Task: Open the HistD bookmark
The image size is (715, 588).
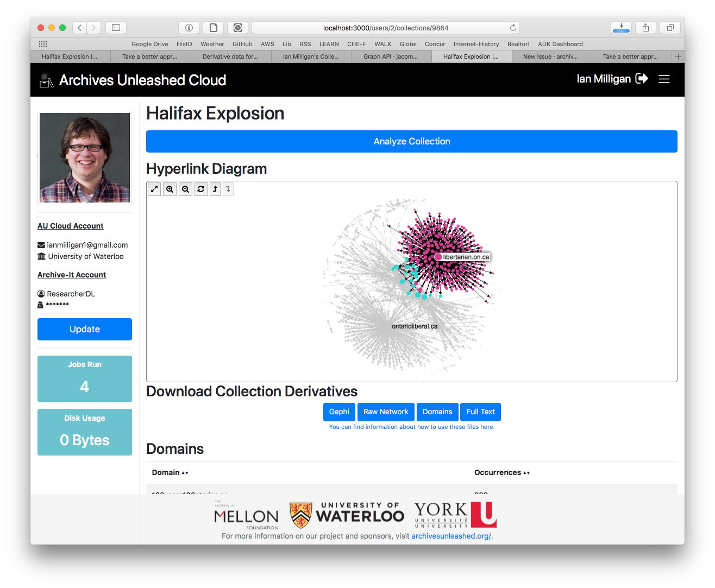Action: click(x=184, y=44)
